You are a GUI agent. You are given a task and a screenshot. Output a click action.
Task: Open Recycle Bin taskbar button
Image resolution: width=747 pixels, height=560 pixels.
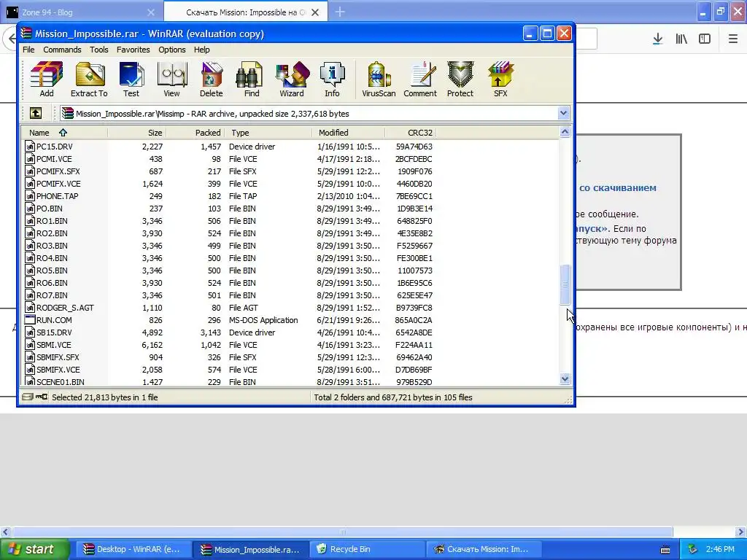click(367, 549)
